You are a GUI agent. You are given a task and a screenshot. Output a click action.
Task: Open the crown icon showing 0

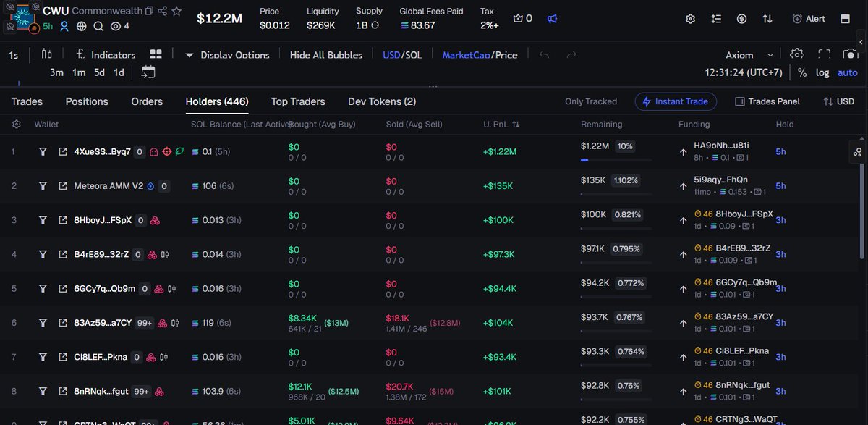click(522, 18)
